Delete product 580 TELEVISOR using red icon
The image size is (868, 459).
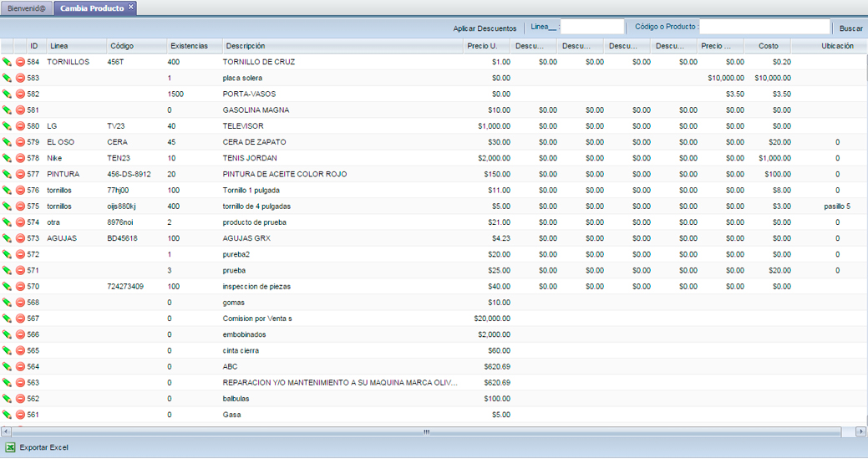point(21,126)
